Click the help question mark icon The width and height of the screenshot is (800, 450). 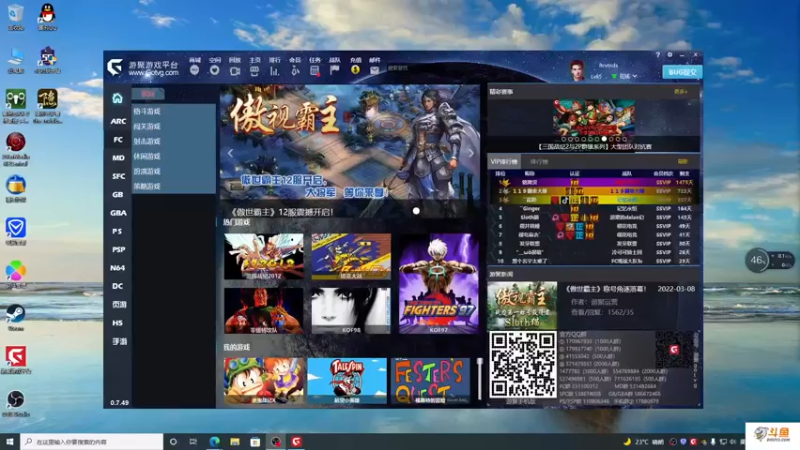[658, 55]
